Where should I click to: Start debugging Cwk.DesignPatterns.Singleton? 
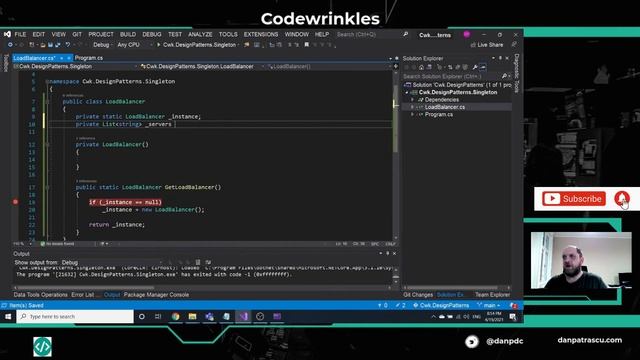point(197,45)
